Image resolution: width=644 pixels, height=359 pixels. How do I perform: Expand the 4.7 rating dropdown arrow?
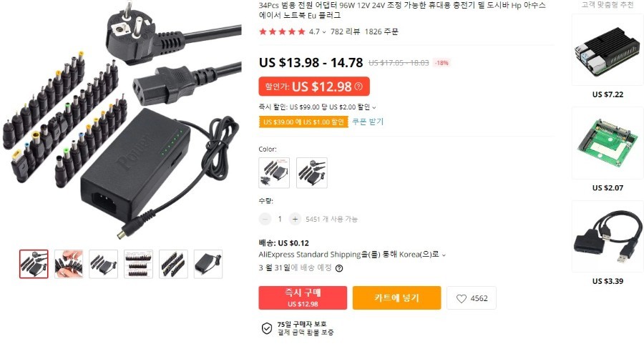(x=324, y=32)
